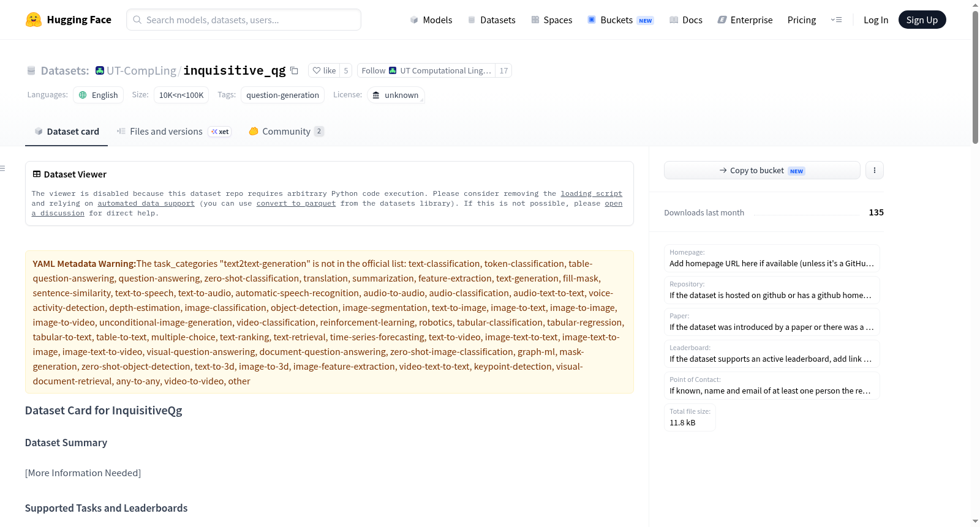Image resolution: width=980 pixels, height=527 pixels.
Task: Click the Leaderboard metadata field
Action: click(772, 354)
